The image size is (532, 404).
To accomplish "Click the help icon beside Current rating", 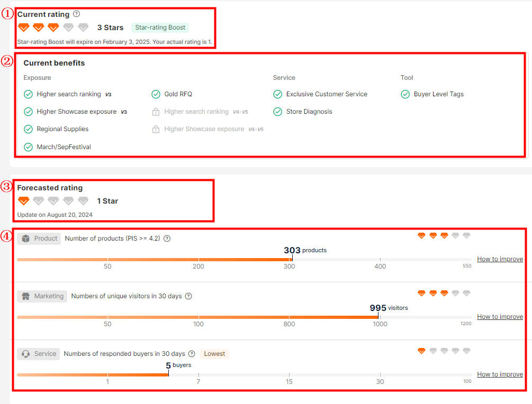I will coord(77,14).
